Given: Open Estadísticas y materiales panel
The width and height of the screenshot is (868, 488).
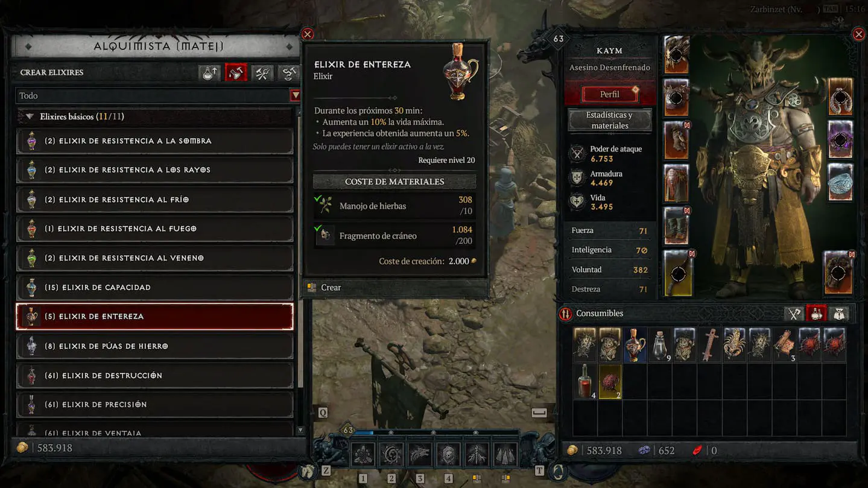Looking at the screenshot, I should [x=610, y=120].
